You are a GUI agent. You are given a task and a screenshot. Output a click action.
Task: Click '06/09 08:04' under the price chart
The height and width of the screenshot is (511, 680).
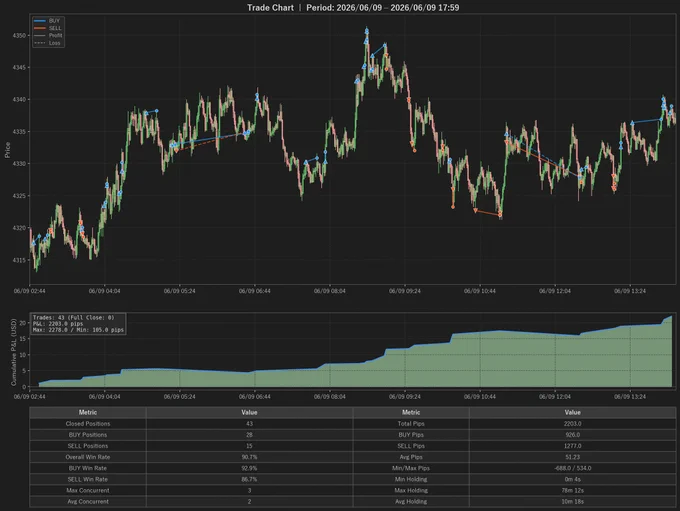click(x=330, y=291)
